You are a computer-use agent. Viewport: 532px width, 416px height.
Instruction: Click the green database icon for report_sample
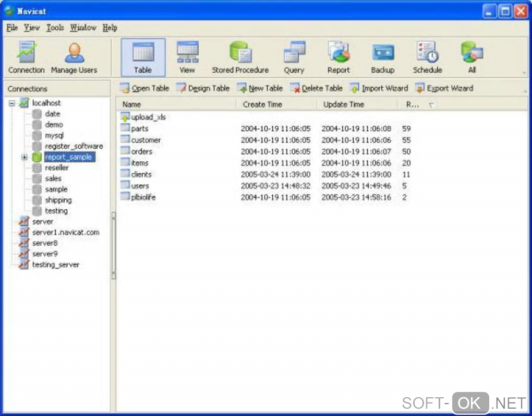coord(37,157)
